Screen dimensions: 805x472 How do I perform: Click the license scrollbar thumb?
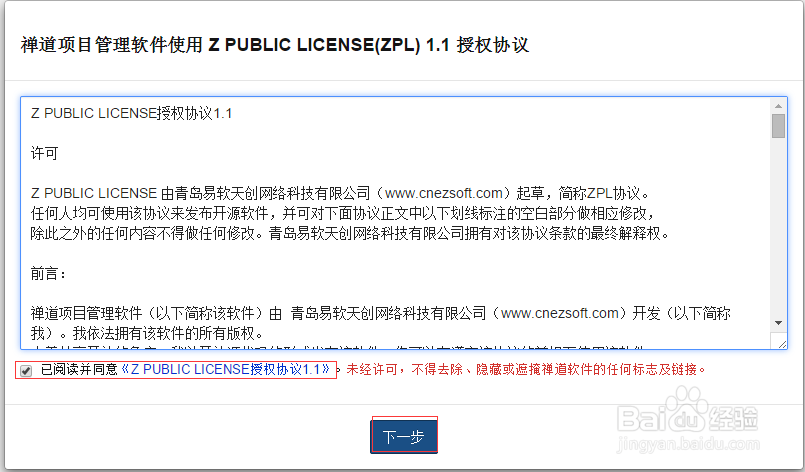click(778, 126)
